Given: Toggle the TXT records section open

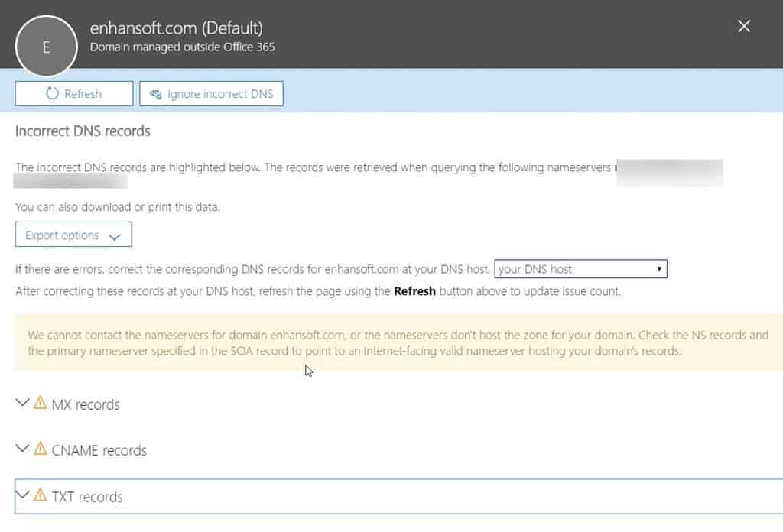Looking at the screenshot, I should [22, 496].
